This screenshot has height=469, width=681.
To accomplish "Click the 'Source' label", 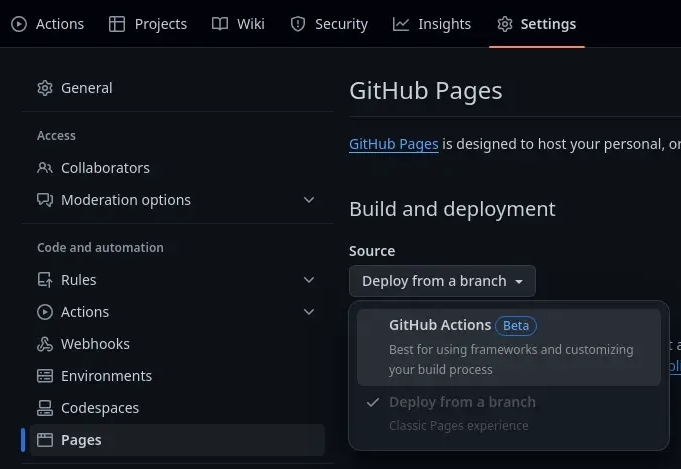I will (x=372, y=251).
